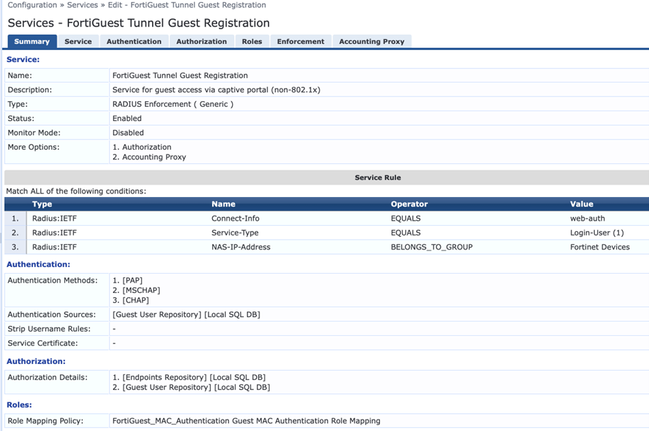Click the Authentication: section heading
Screen dimensions: 649x431
38,264
